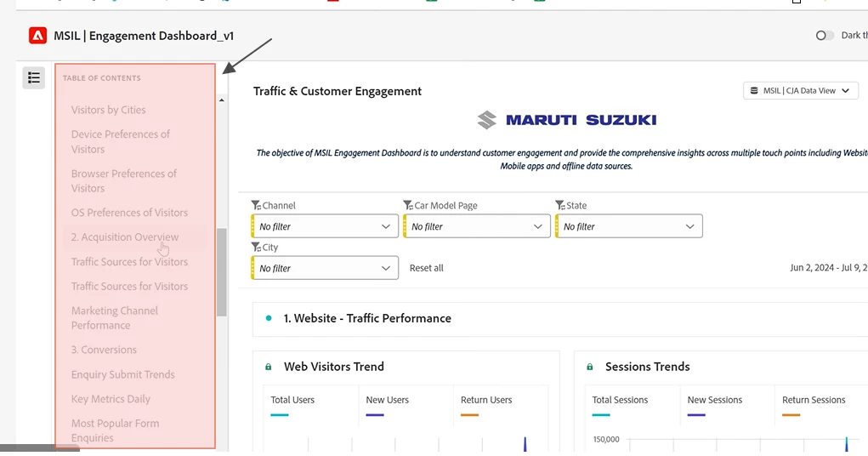
Task: Click the Adobe logo icon
Action: [37, 36]
